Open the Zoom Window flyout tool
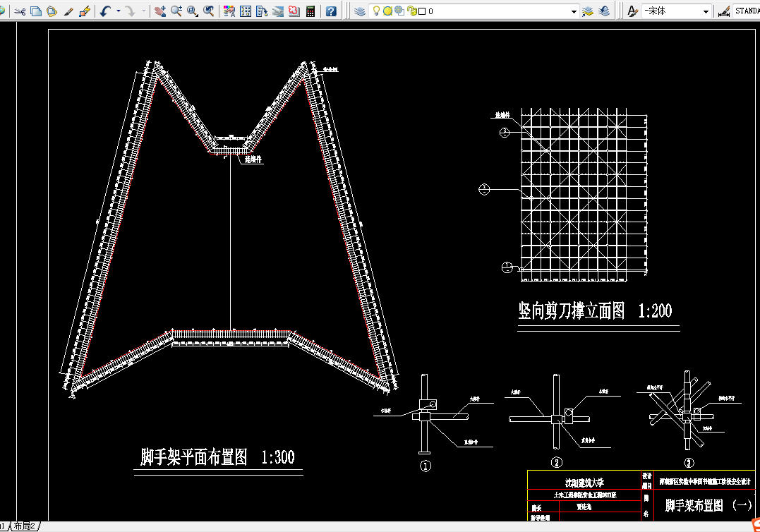The height and width of the screenshot is (532, 760). coord(193,11)
